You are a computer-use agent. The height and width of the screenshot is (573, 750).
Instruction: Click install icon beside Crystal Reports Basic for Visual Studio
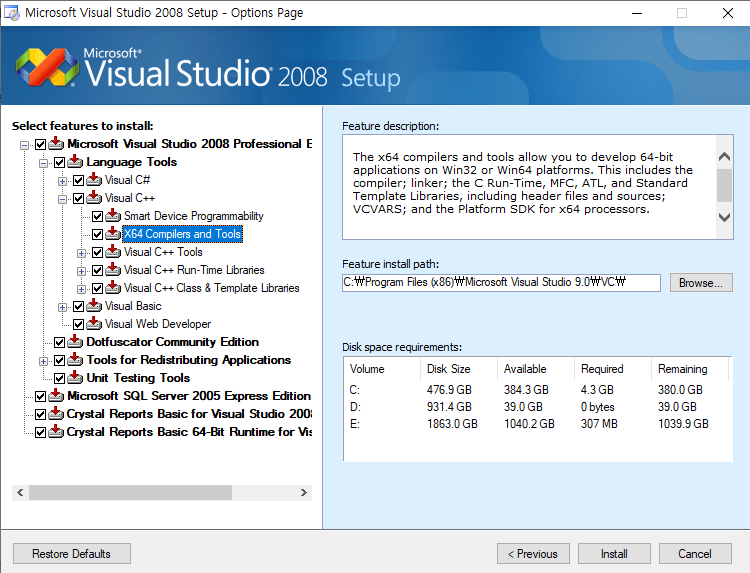[56, 413]
